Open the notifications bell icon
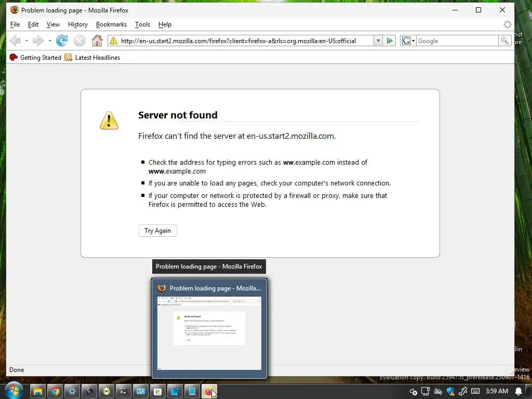This screenshot has width=532, height=399. (519, 392)
